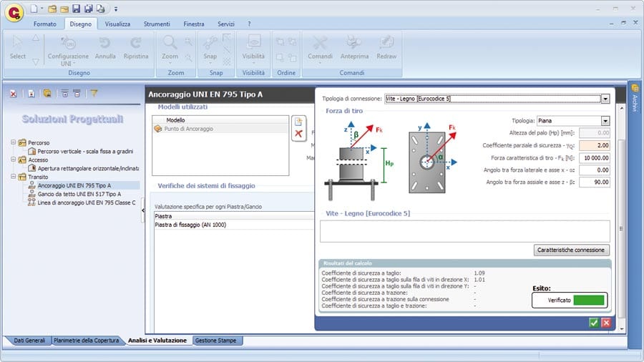
Task: Click the red X delete icon in left panel toolbar
Action: [14, 94]
